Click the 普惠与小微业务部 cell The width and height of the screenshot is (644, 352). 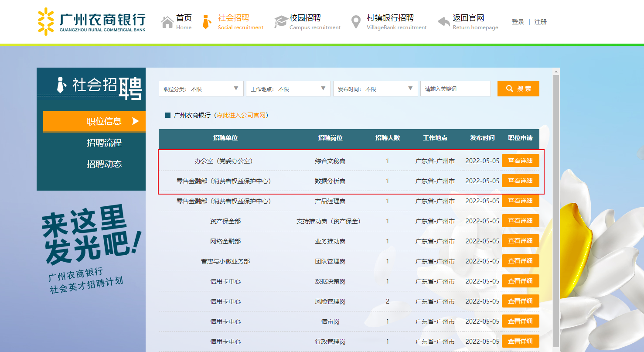pos(225,261)
